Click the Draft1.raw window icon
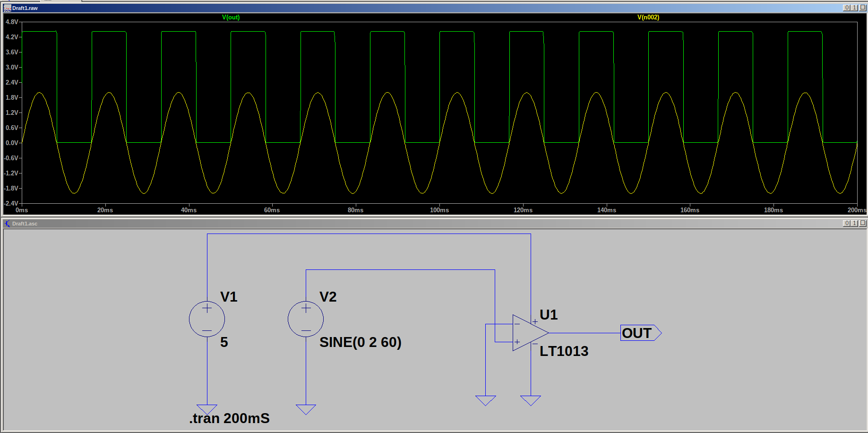The width and height of the screenshot is (868, 433). pos(7,8)
